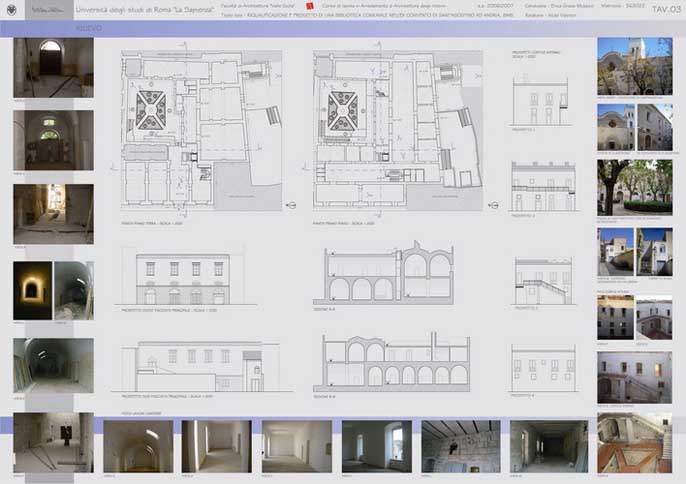Click the 'SEZIONE B-B' caption

click(x=324, y=396)
